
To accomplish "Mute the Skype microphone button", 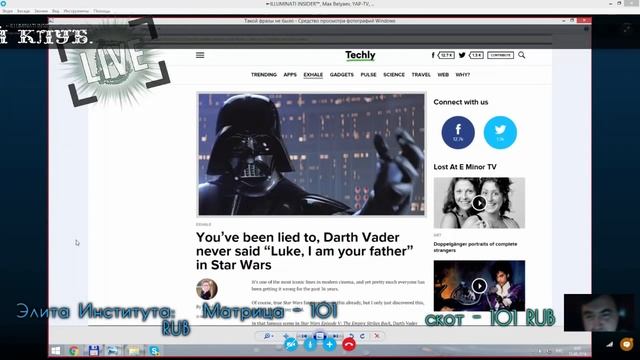I will click(310, 344).
